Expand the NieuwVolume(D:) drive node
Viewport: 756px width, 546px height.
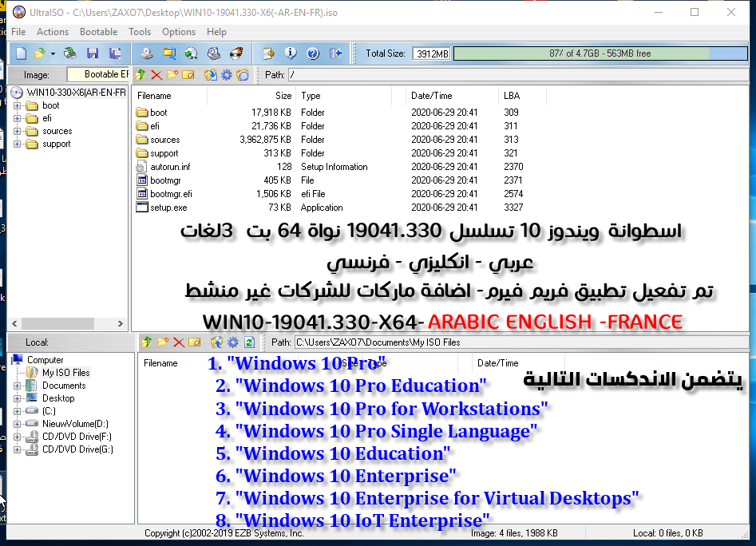[x=18, y=424]
